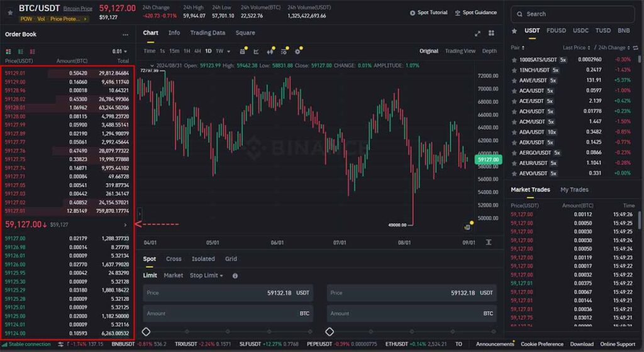
Task: Switch chart mode to Original
Action: pyautogui.click(x=429, y=51)
